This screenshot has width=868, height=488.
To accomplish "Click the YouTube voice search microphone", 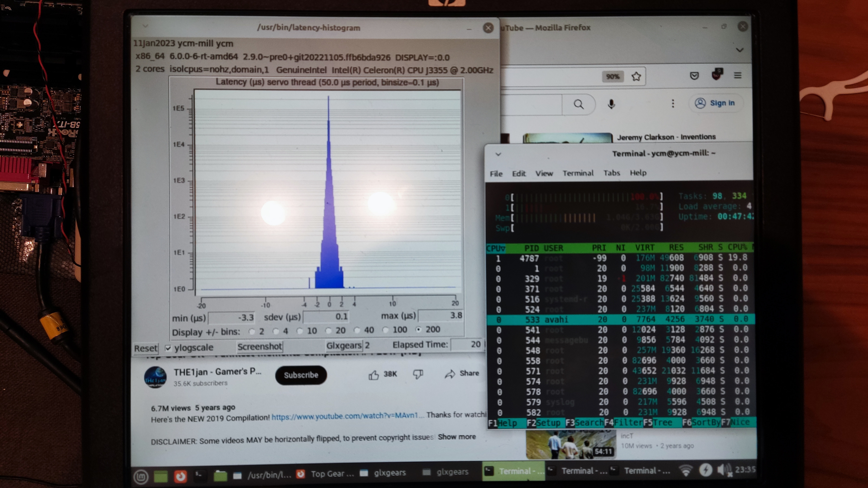I will (611, 104).
